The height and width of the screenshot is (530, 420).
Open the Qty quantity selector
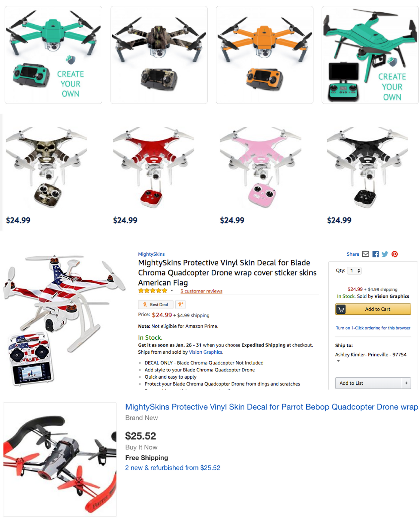pos(354,271)
